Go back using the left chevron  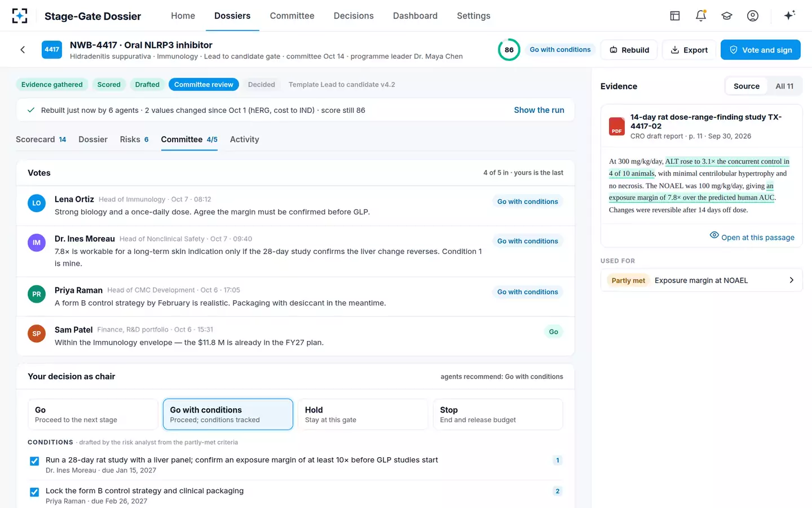(x=23, y=50)
